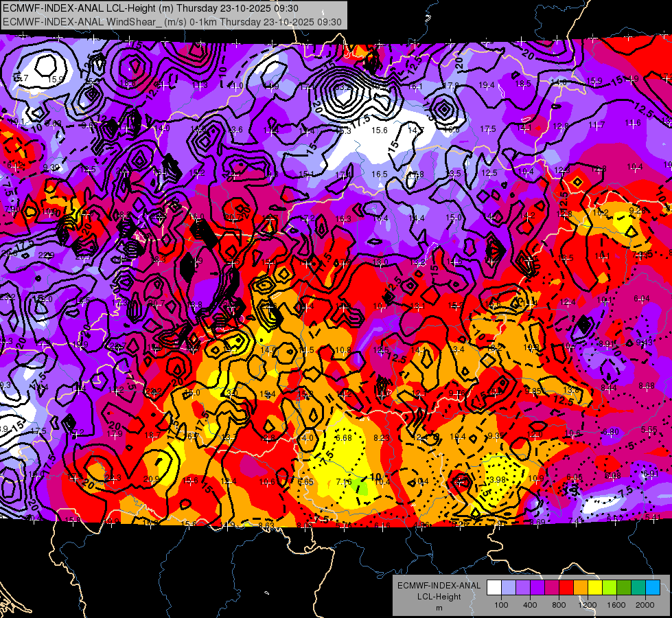The width and height of the screenshot is (672, 618).
Task: Click the 8.23 wind shear value
Action: point(382,437)
